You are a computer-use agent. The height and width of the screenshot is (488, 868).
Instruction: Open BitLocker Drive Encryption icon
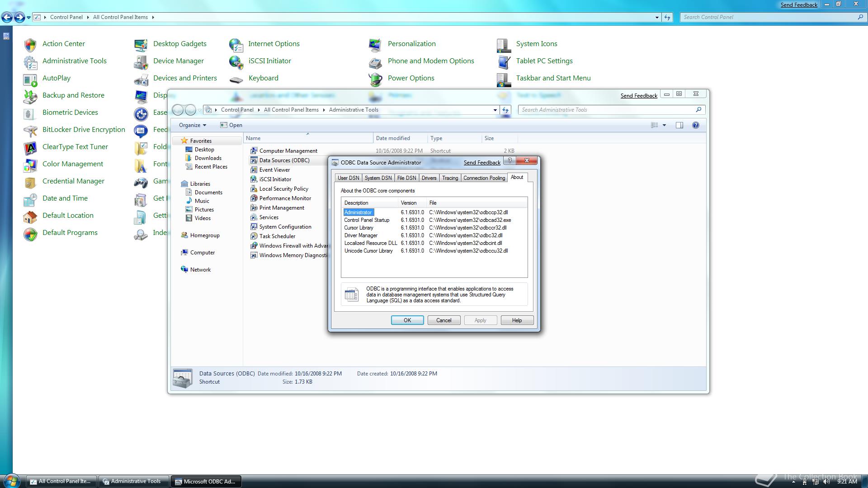(30, 130)
